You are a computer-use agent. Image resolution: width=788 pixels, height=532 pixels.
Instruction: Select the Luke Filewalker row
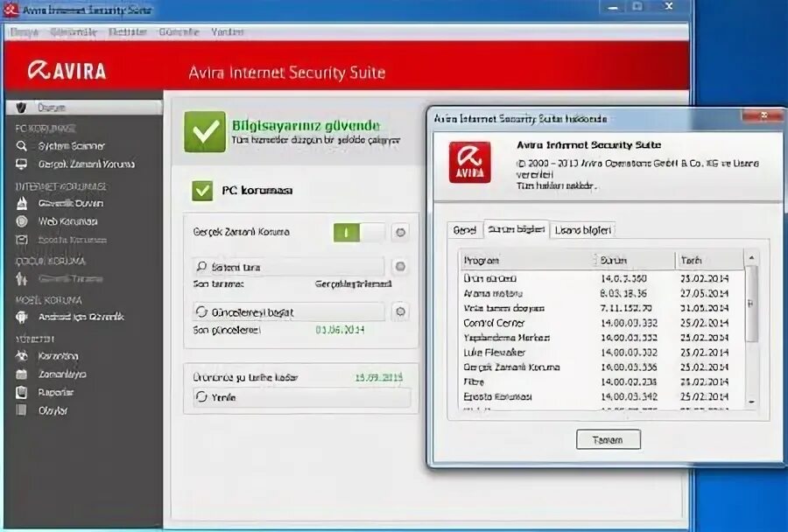pos(602,353)
